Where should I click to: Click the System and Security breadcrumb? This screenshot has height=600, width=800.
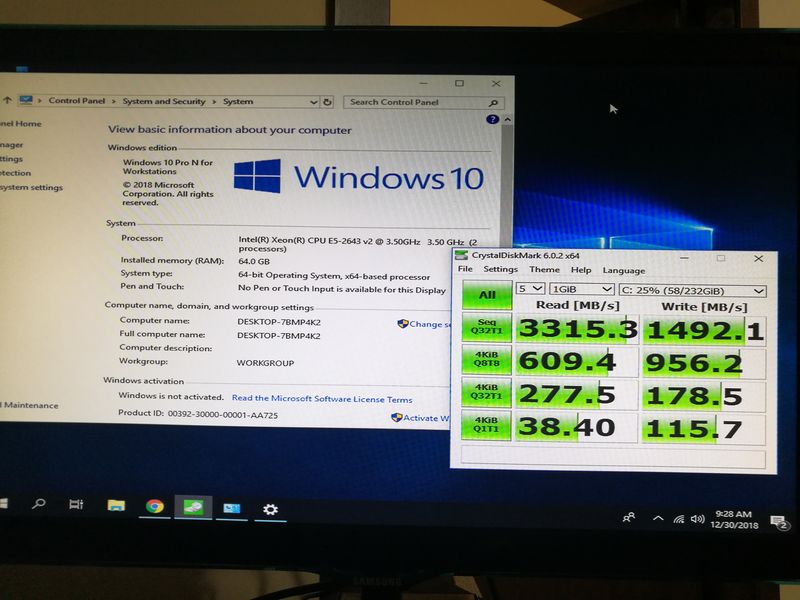(x=164, y=101)
